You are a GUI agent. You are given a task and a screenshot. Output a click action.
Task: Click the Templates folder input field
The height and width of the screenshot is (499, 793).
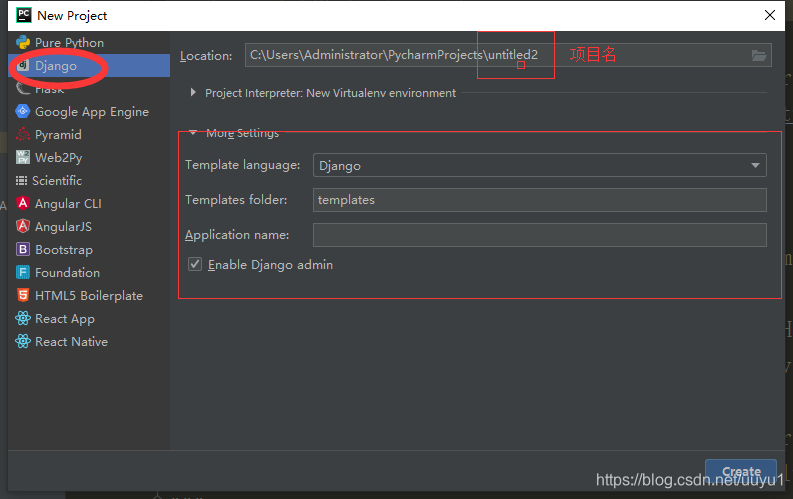pos(540,200)
